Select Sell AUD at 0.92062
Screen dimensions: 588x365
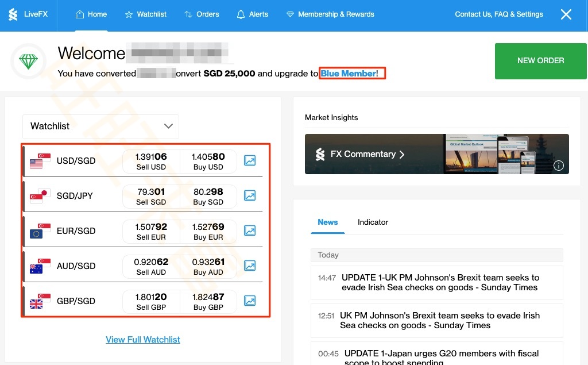(x=151, y=266)
